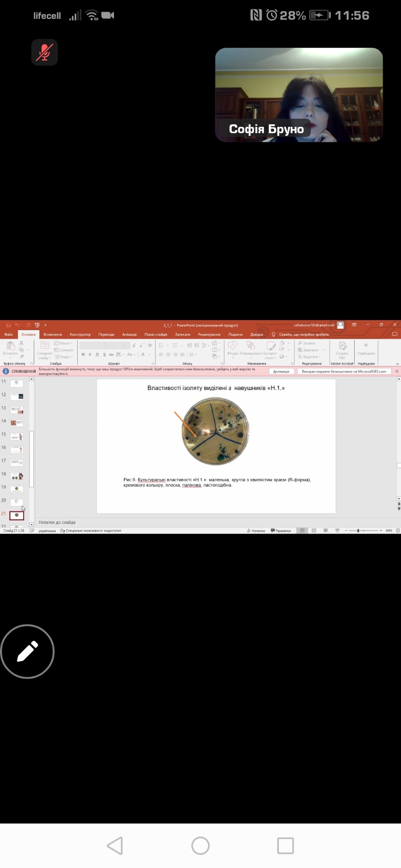Toggle Notes (Нотатки) pane in status bar
The width and height of the screenshot is (401, 868).
256,531
